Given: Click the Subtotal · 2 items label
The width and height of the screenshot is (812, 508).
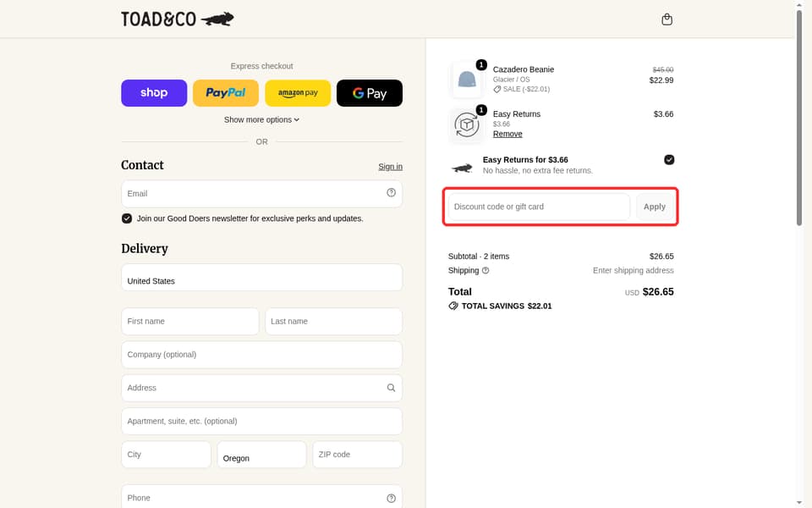Looking at the screenshot, I should click(x=479, y=257).
